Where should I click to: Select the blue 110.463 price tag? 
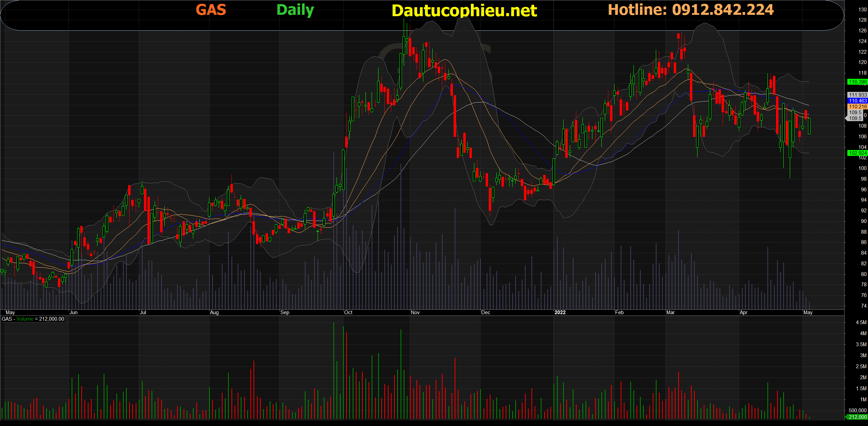click(x=857, y=101)
